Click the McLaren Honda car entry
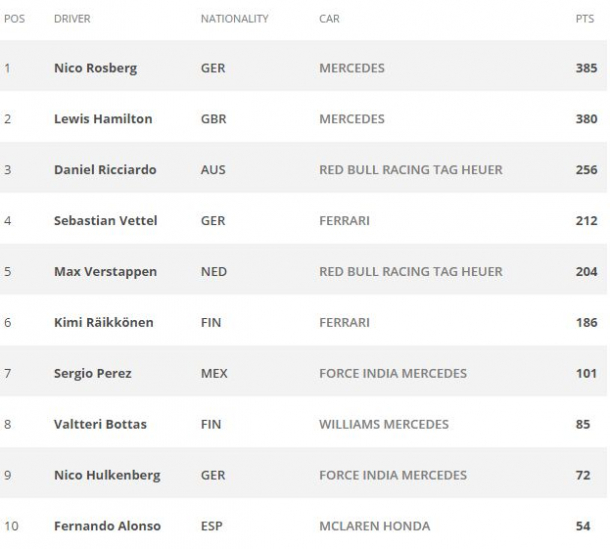The height and width of the screenshot is (549, 610). pos(374,526)
